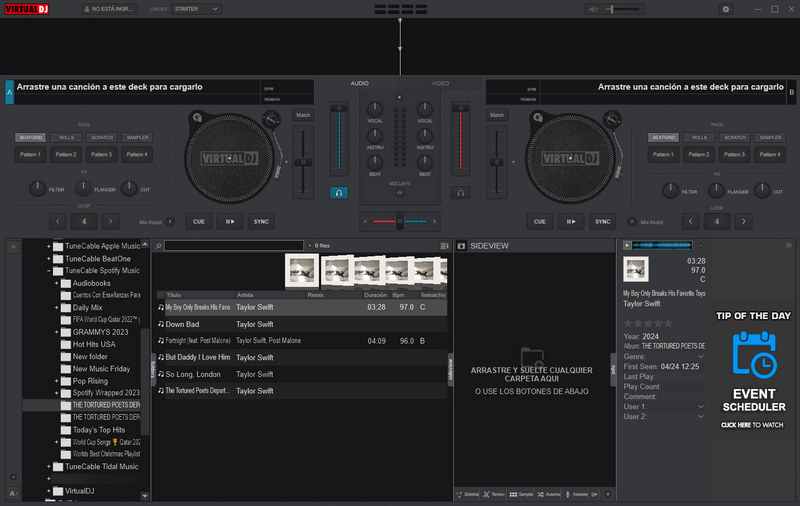This screenshot has height=506, width=800.
Task: Toggle Mix Assist on right deck
Action: 632,222
